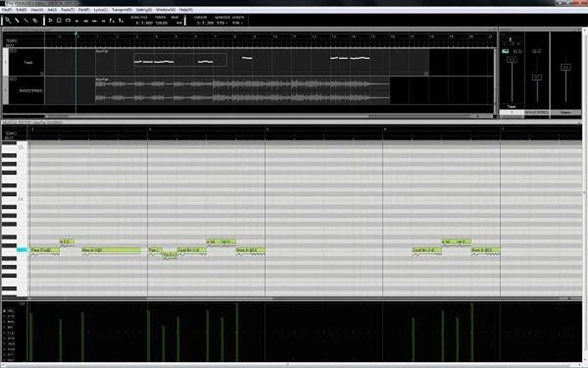Viewport: 588px width, 368px height.
Task: Select the VEL control parameter
Action: (10, 311)
